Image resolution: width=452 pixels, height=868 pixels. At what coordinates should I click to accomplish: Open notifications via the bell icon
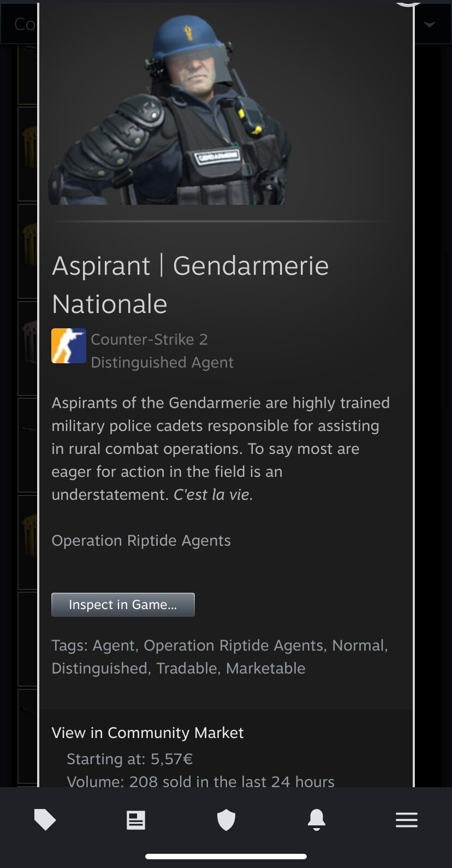tap(317, 819)
